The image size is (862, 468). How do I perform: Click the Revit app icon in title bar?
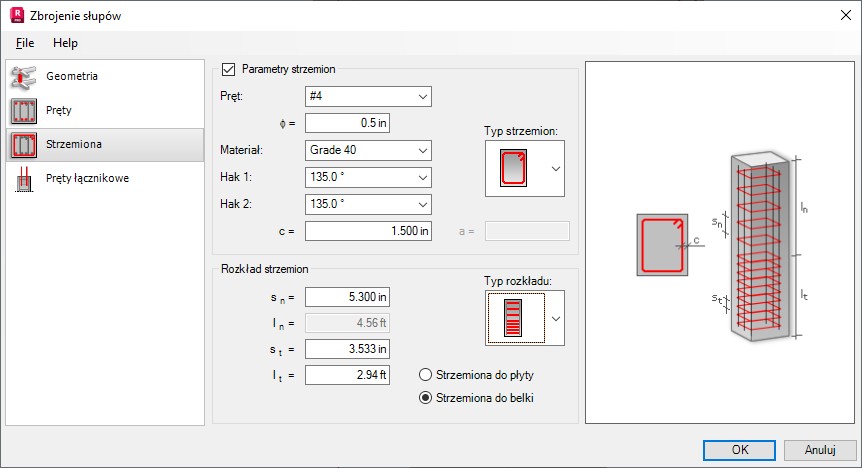tap(17, 15)
